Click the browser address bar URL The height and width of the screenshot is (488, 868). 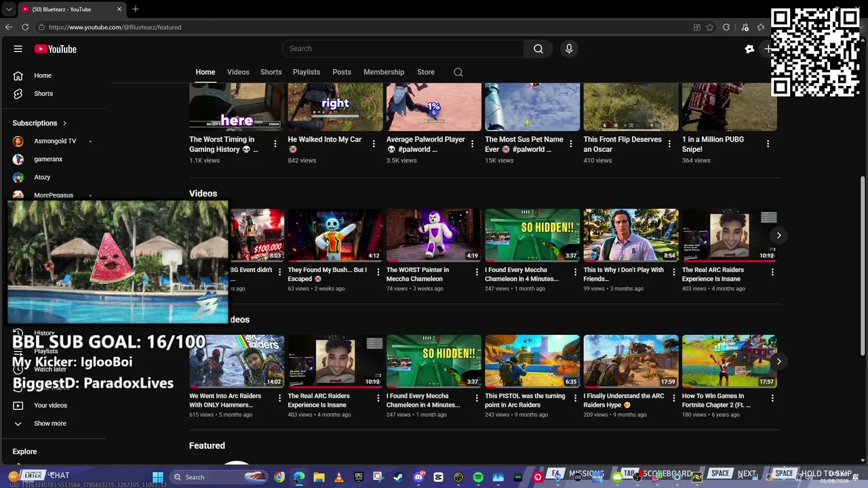115,27
